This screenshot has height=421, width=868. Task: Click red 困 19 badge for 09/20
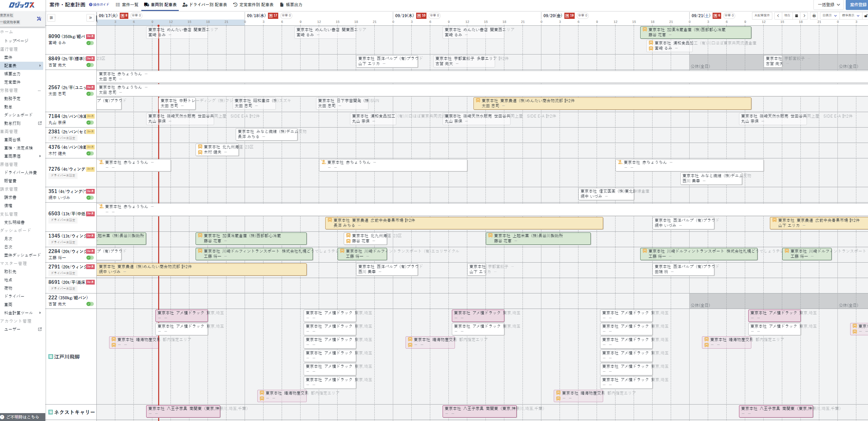pyautogui.click(x=570, y=15)
